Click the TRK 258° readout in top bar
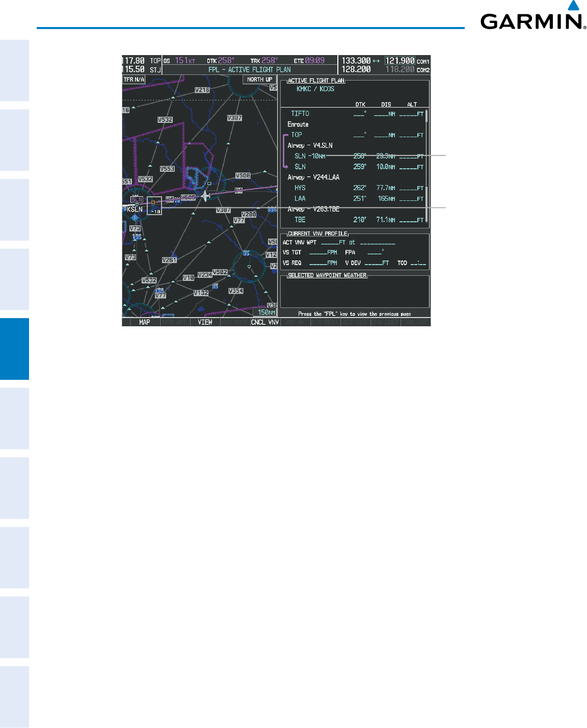This screenshot has height=728, width=587. click(264, 61)
